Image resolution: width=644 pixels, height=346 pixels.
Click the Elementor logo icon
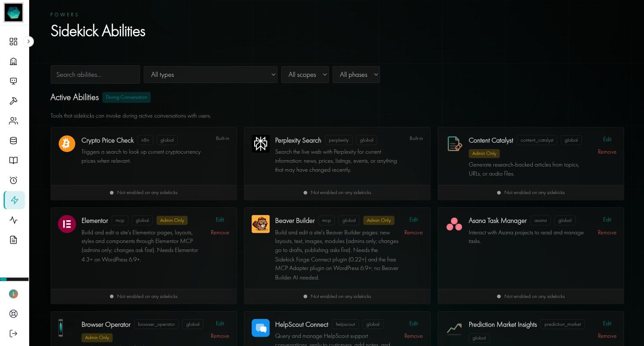(x=67, y=224)
